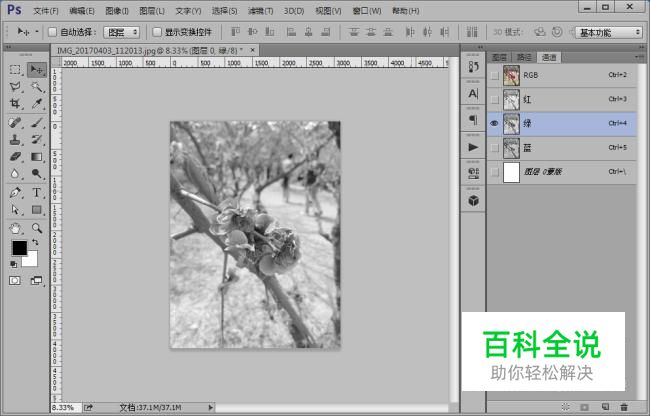The image size is (650, 416).
Task: Switch to the Layers panel tab
Action: coord(500,57)
